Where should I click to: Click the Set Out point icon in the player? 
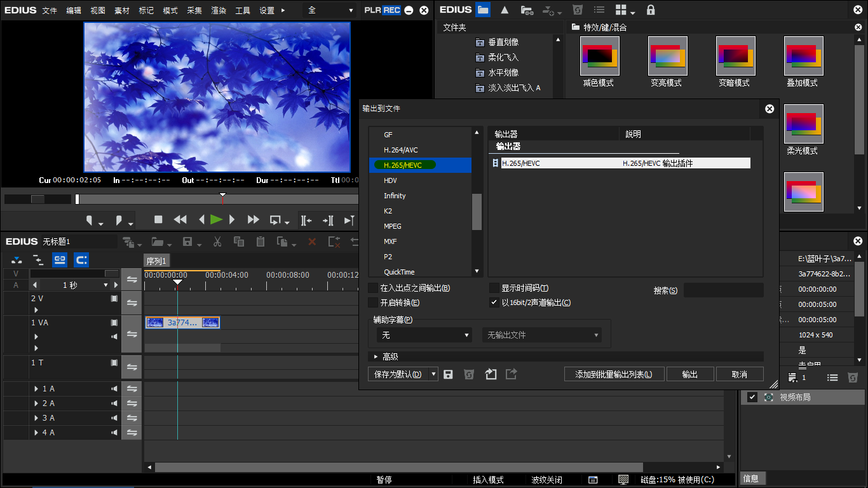pyautogui.click(x=119, y=220)
